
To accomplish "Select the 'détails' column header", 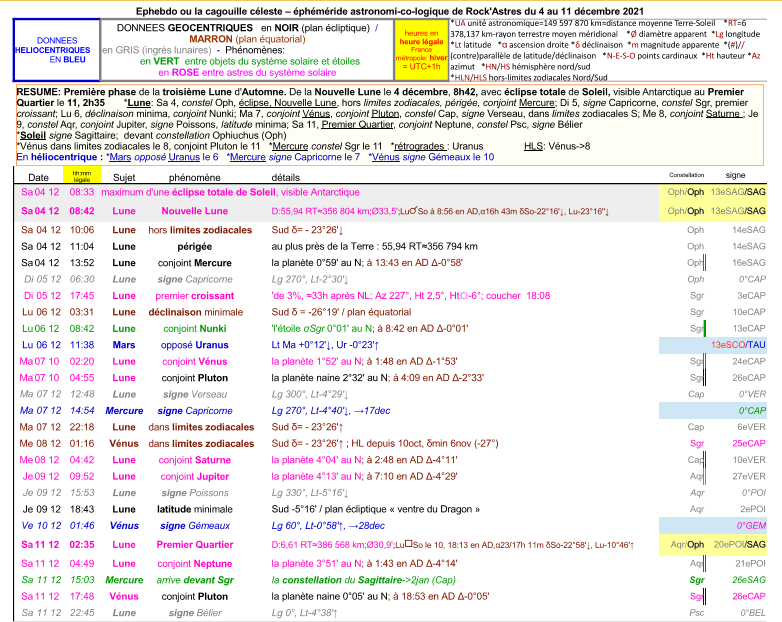I will point(286,178).
